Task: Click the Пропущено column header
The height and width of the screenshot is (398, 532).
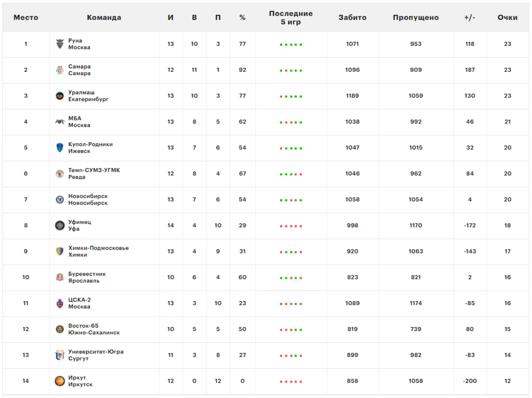Action: (416, 18)
